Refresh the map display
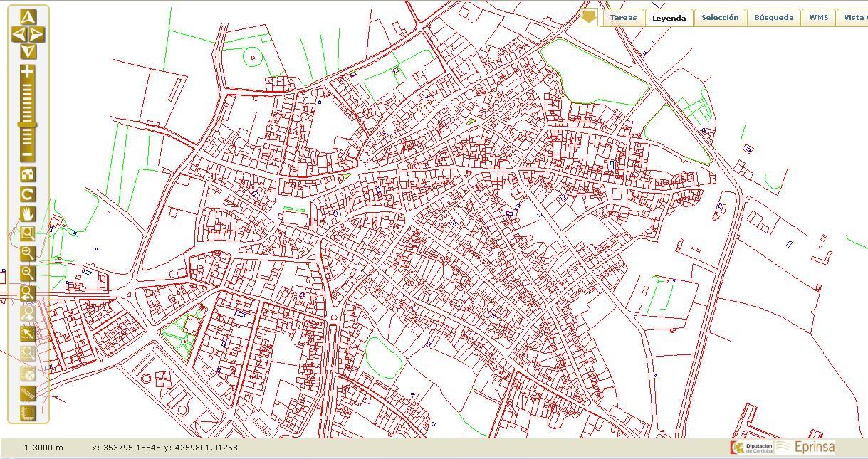The height and width of the screenshot is (459, 868). pos(27,192)
